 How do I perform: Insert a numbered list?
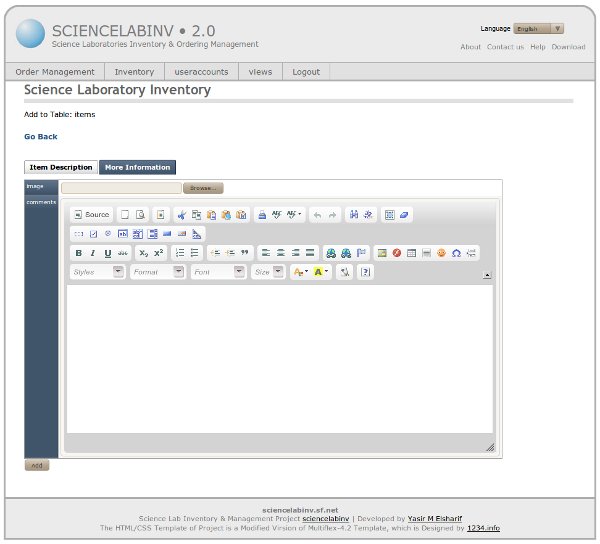pyautogui.click(x=180, y=253)
